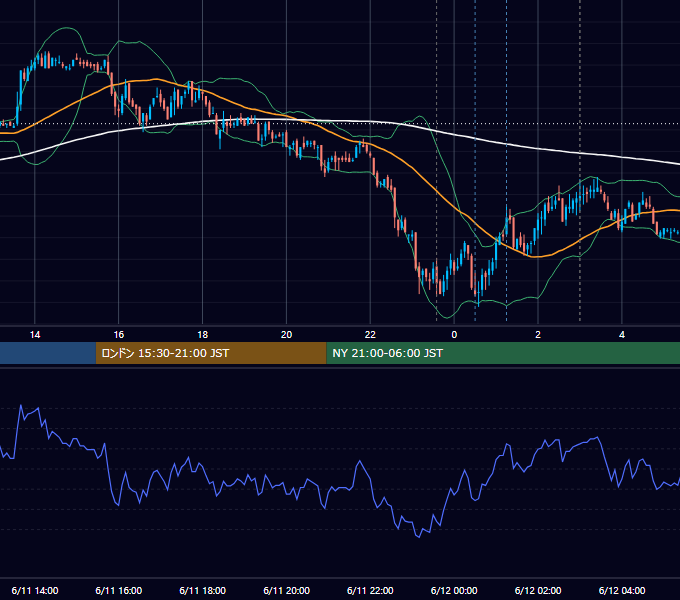The width and height of the screenshot is (680, 600).
Task: Click the 0 hour label on price chart axis
Action: point(454,335)
